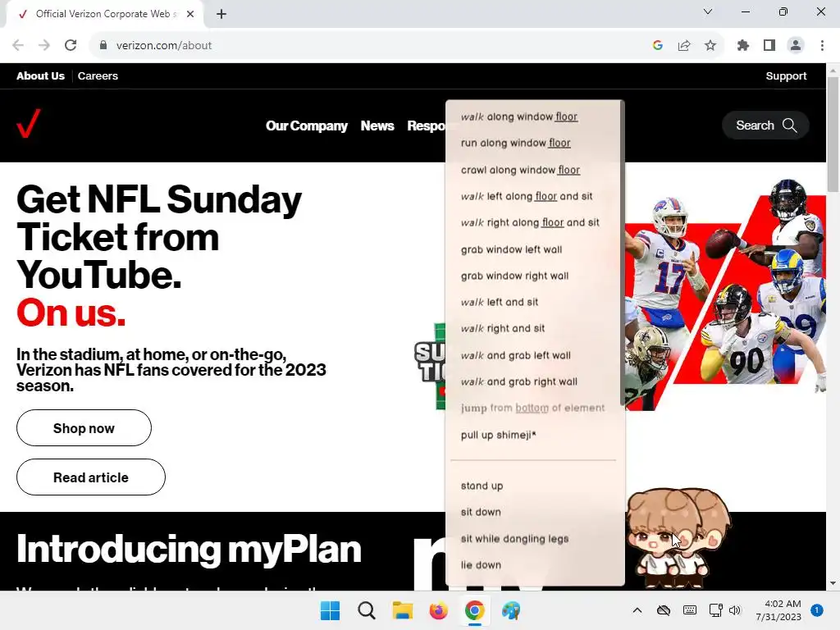Open Chrome's three-dot menu
This screenshot has height=630, width=840.
[822, 46]
